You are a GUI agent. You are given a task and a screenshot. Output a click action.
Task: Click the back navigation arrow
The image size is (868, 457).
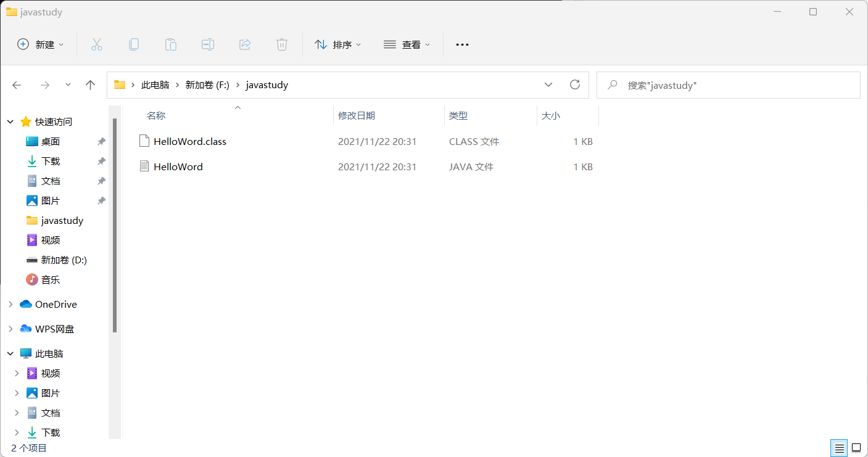pos(17,84)
